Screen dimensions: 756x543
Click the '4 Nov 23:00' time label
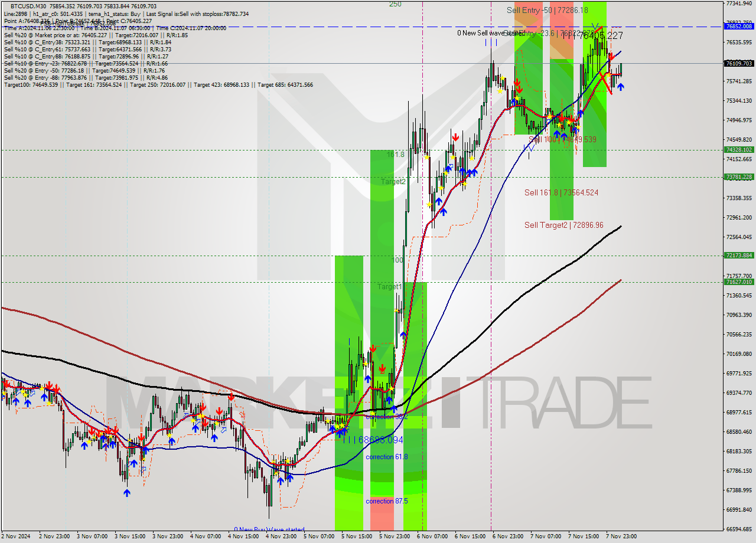tap(281, 537)
